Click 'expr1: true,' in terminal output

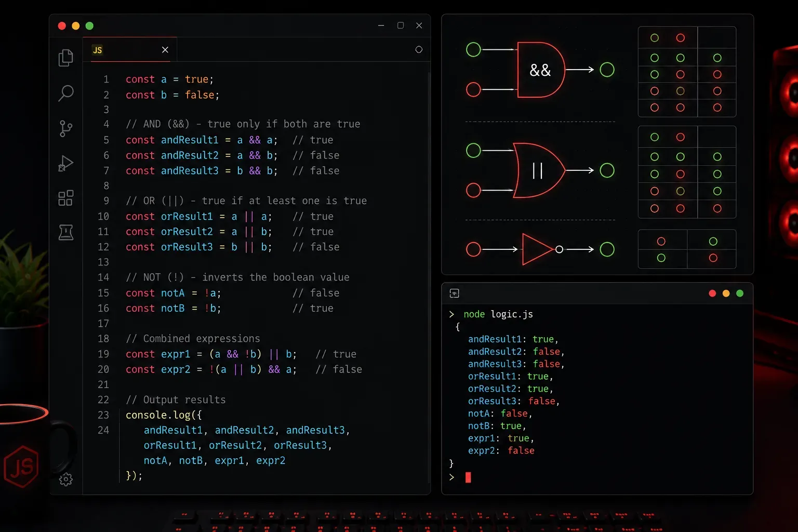pyautogui.click(x=501, y=438)
